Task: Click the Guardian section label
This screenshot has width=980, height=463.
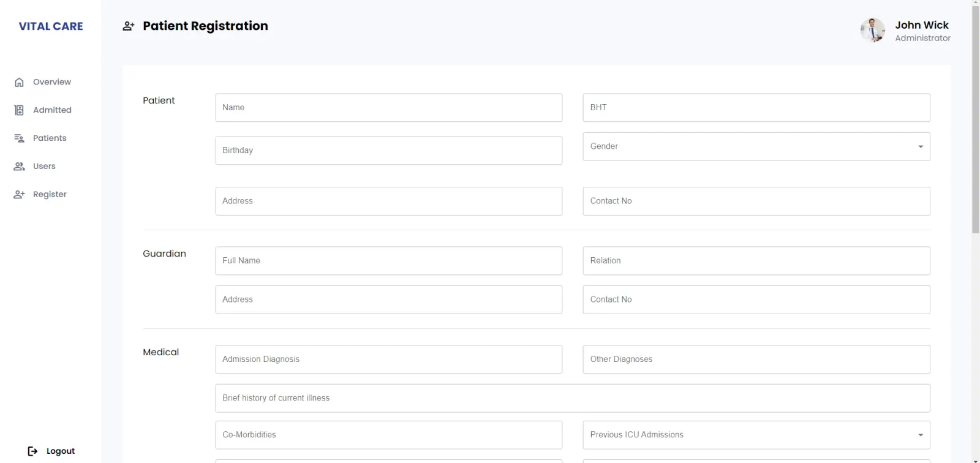Action: (x=164, y=254)
